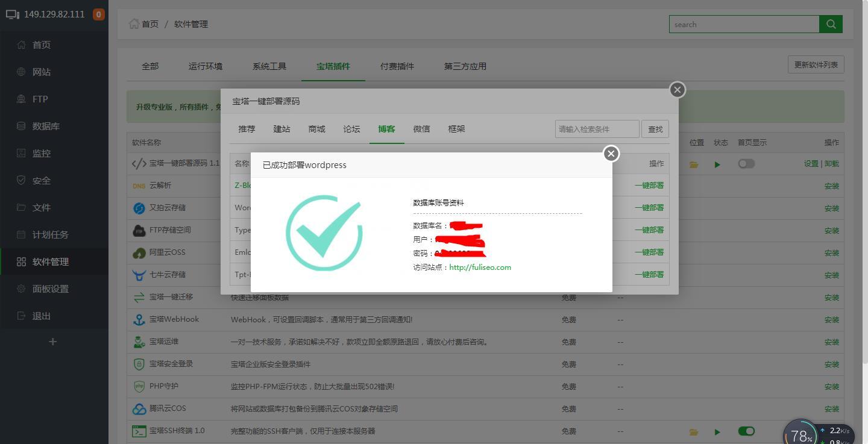This screenshot has height=444, width=868.
Task: Click 软件管理 in the breadcrumb
Action: pos(191,24)
